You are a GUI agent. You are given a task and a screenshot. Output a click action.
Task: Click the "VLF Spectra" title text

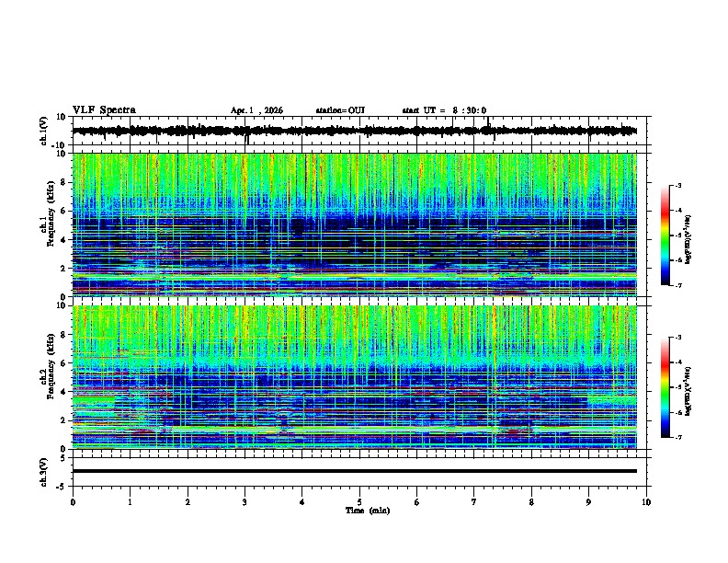104,110
